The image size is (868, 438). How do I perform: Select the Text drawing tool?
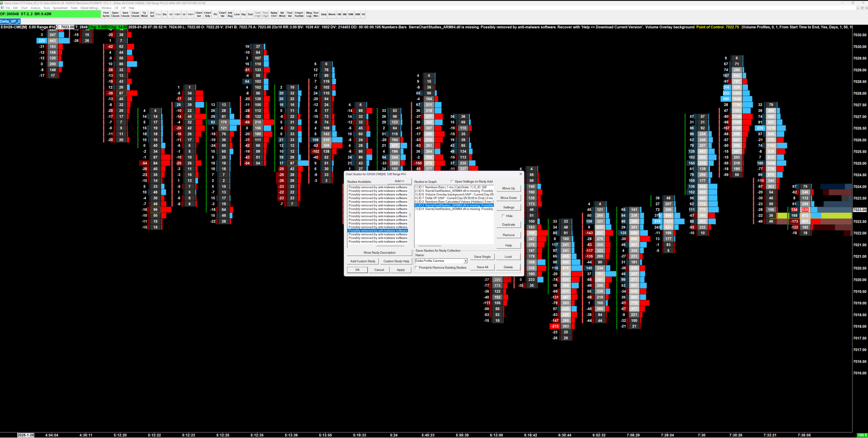point(250,14)
